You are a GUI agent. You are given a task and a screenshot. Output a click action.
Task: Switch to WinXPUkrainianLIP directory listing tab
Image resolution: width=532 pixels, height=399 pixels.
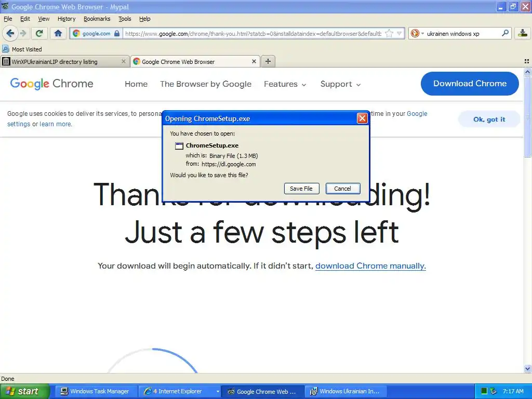click(64, 61)
